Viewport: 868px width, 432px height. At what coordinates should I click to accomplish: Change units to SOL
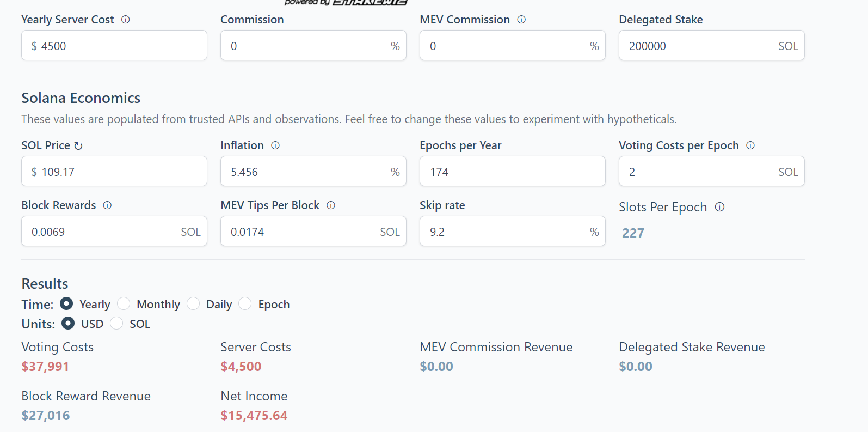coord(116,323)
